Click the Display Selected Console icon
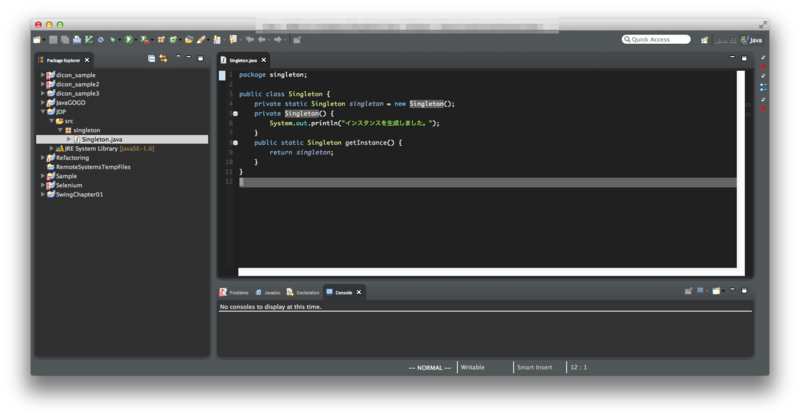The width and height of the screenshot is (800, 418). click(x=700, y=291)
